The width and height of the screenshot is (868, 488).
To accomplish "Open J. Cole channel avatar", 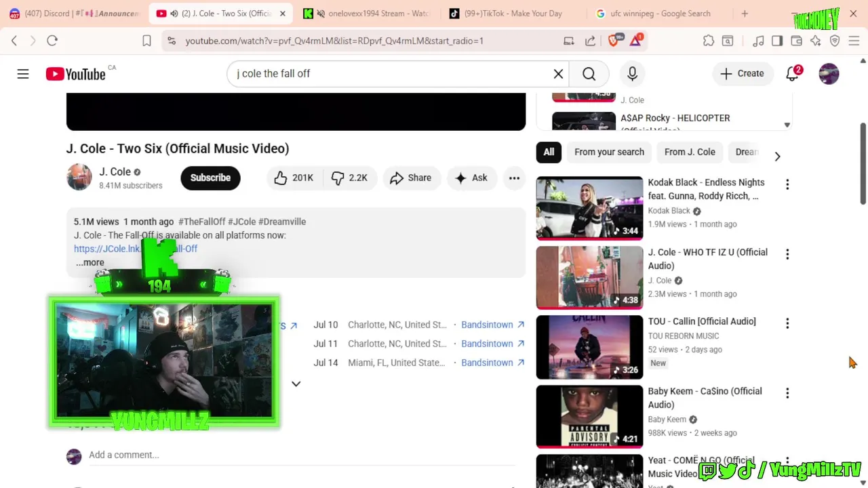I will click(x=79, y=178).
